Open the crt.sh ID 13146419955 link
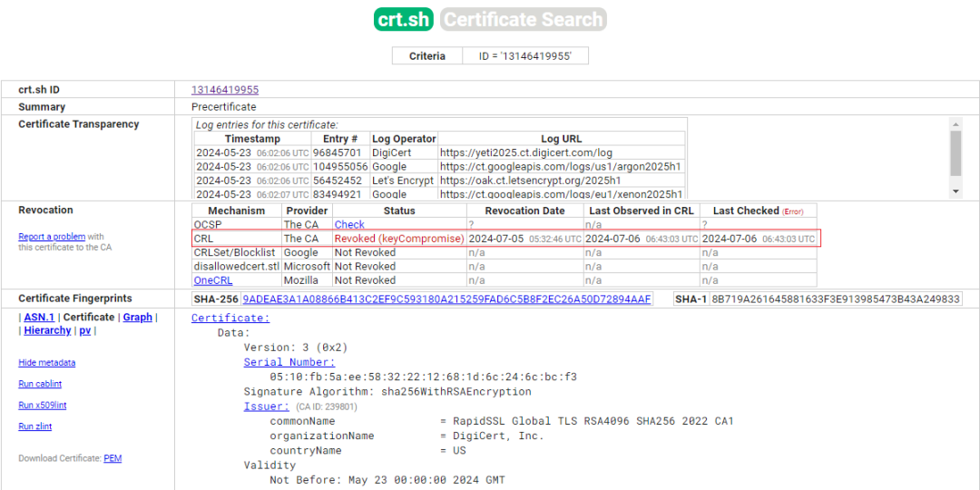Screen dimensions: 980x490 point(225,90)
